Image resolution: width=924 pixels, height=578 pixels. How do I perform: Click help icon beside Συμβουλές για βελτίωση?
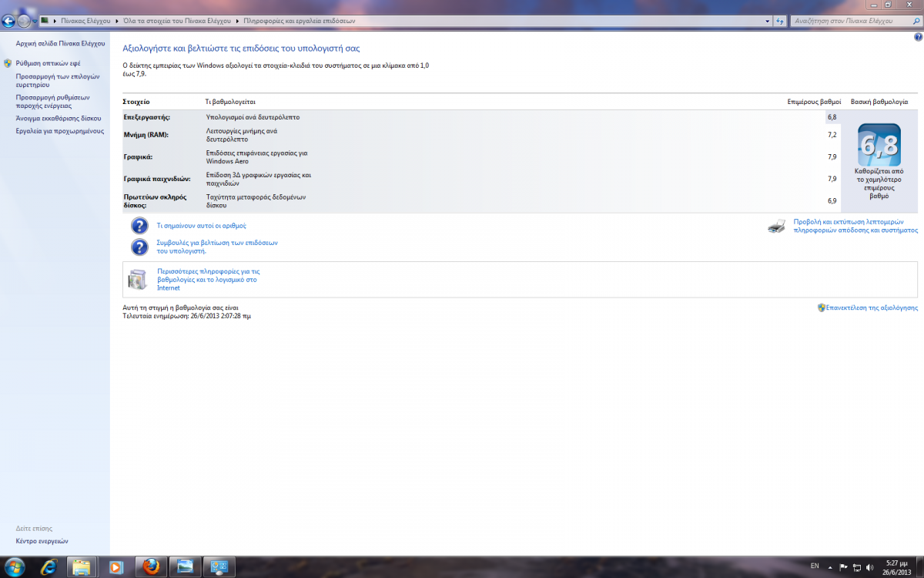coord(139,247)
